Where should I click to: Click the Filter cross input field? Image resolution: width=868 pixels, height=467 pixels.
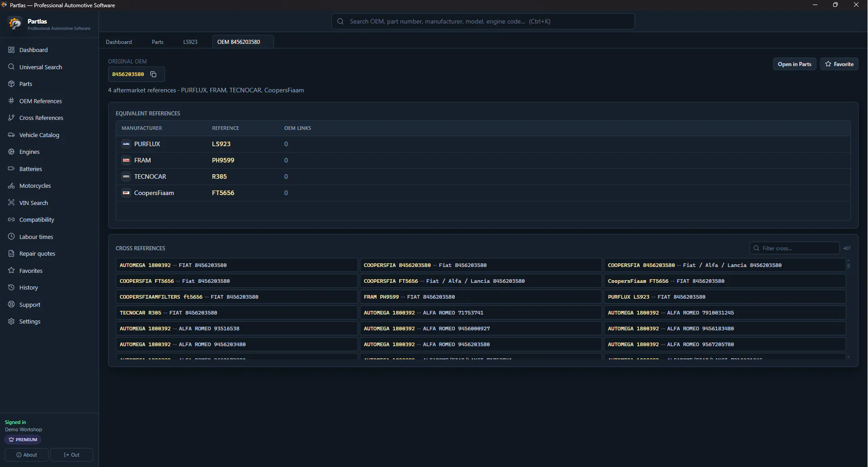(x=794, y=248)
